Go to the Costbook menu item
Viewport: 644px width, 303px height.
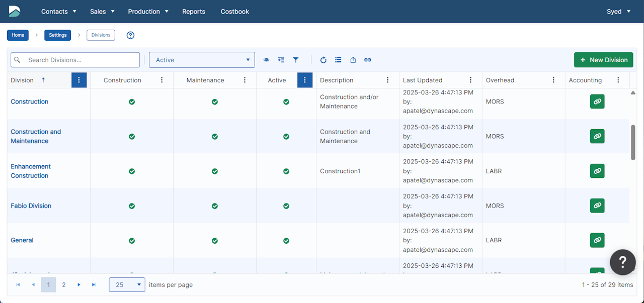[x=234, y=12]
